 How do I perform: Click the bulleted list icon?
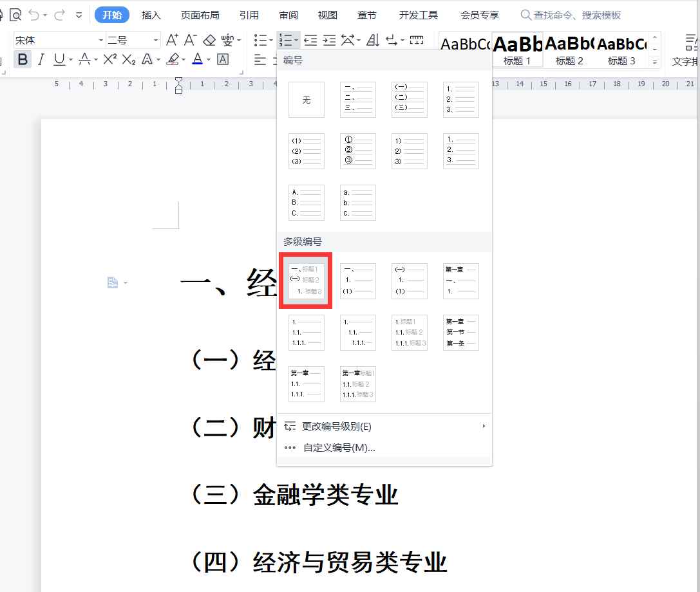[x=261, y=39]
